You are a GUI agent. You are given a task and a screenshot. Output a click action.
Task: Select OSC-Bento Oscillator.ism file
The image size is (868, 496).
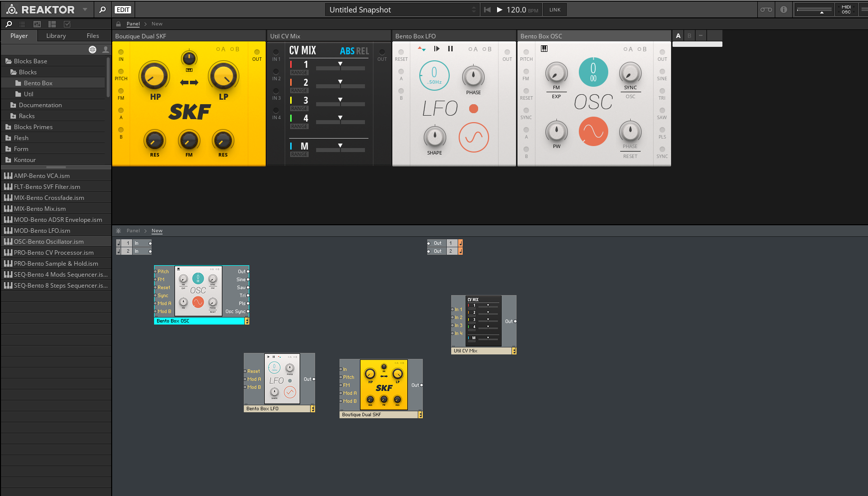click(x=56, y=242)
